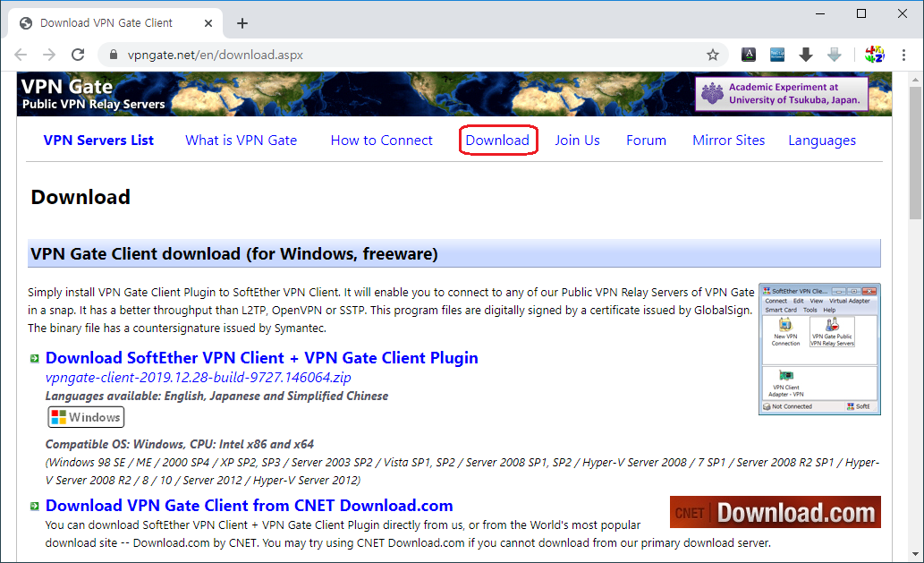924x563 pixels.
Task: Open the blue square browser extension
Action: pyautogui.click(x=777, y=55)
